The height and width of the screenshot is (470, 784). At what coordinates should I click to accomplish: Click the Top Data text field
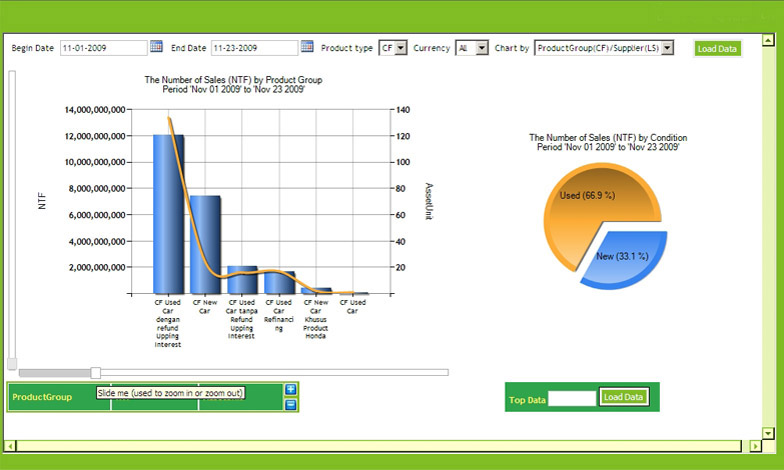tap(572, 398)
